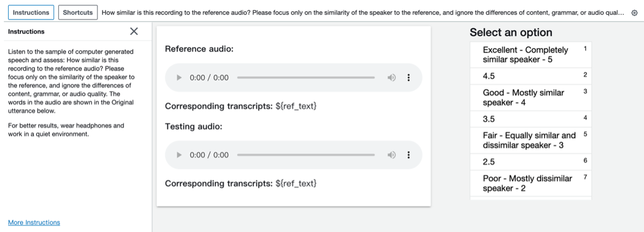Close the Instructions panel
The image size is (644, 232).
click(x=134, y=31)
